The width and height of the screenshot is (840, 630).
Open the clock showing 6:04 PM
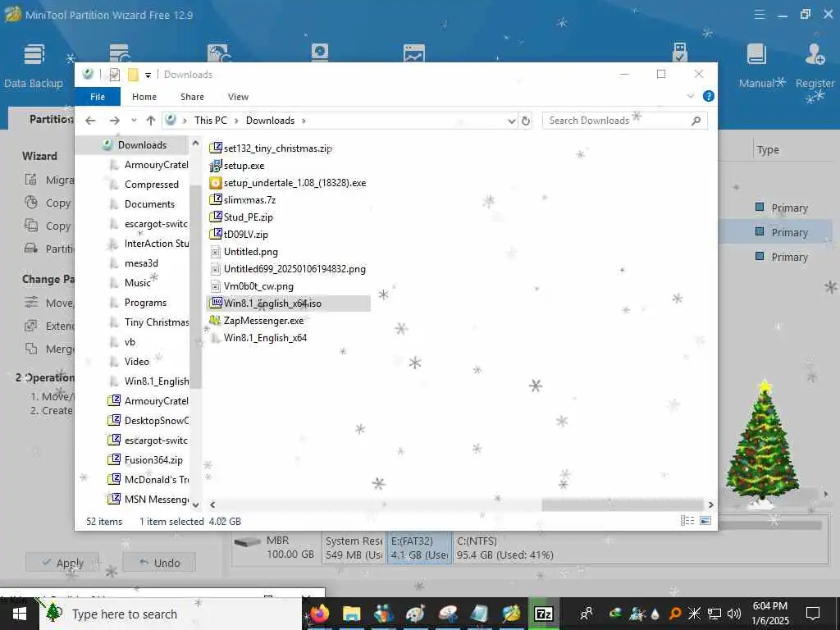tap(769, 614)
